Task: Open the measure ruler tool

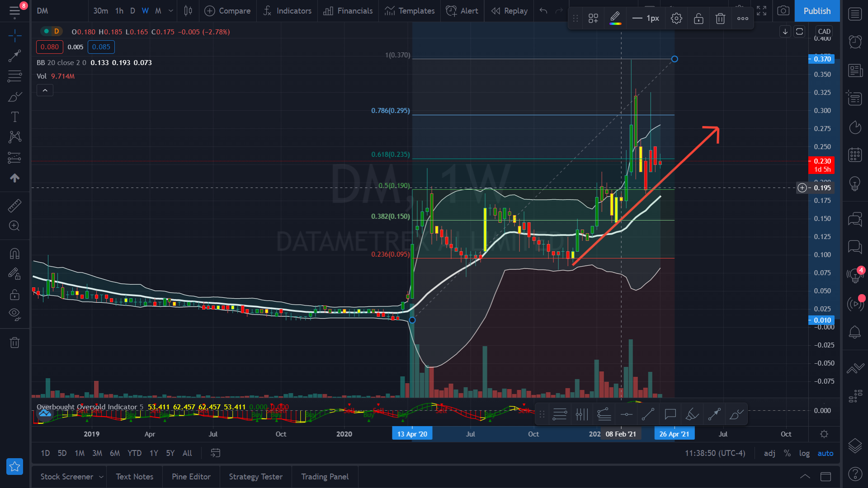Action: pos(14,206)
